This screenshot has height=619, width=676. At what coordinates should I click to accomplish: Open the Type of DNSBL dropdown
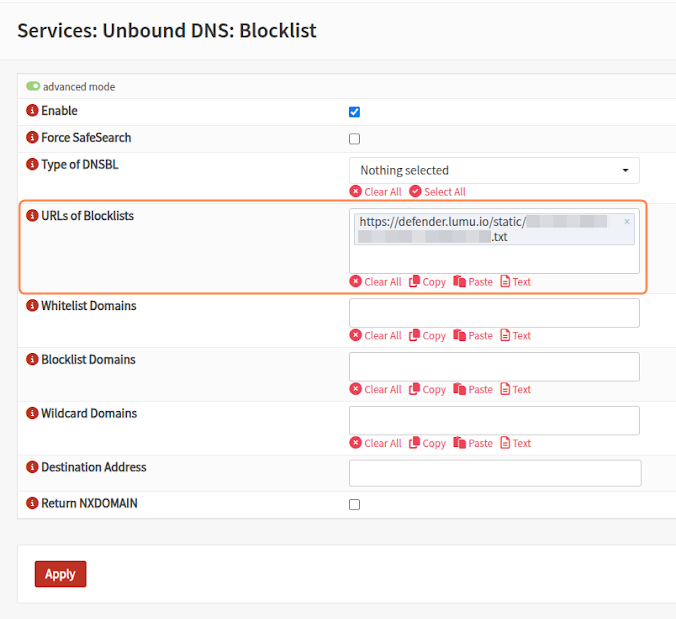pyautogui.click(x=494, y=170)
